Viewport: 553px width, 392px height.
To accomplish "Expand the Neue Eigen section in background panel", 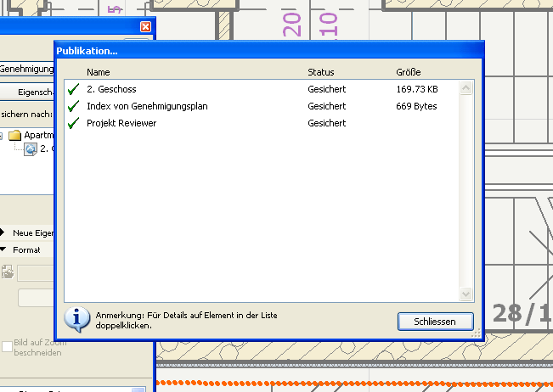I will point(2,232).
